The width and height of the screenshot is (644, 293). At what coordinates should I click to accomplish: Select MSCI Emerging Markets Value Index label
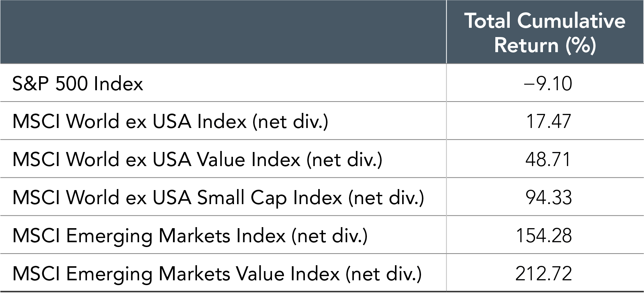point(217,274)
